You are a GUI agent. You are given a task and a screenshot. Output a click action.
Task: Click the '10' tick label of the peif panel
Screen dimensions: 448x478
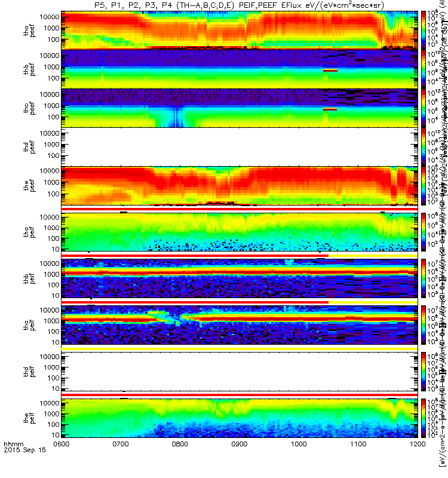[55, 435]
